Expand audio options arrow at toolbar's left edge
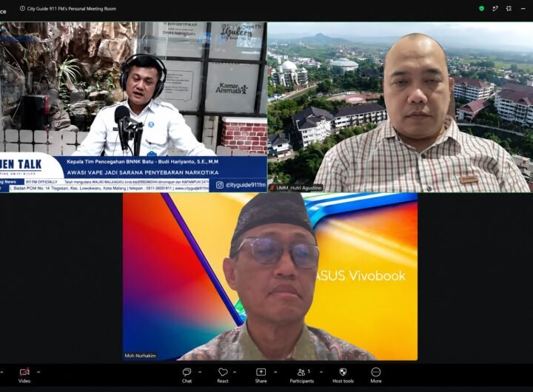 click(1, 372)
